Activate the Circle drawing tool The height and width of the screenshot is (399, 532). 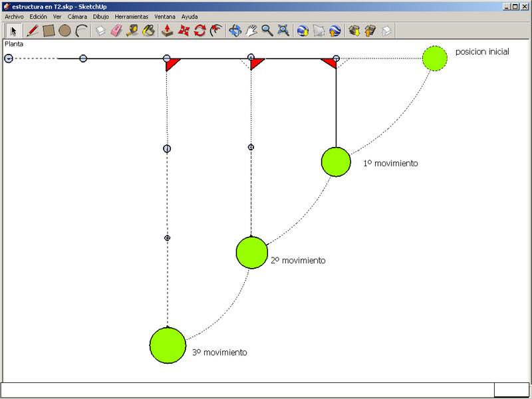[x=65, y=31]
